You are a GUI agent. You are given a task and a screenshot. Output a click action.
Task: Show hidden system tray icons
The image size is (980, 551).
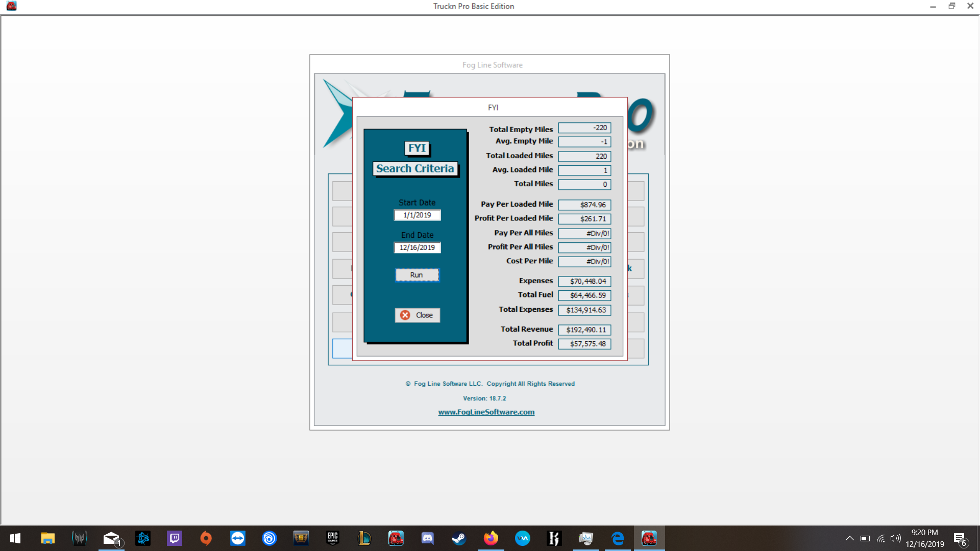pyautogui.click(x=849, y=538)
